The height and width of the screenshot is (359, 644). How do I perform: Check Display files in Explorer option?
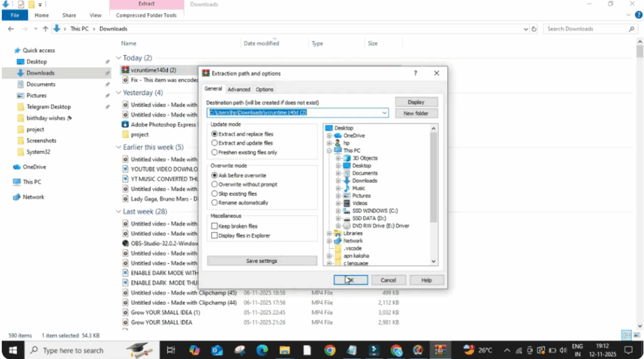point(214,236)
